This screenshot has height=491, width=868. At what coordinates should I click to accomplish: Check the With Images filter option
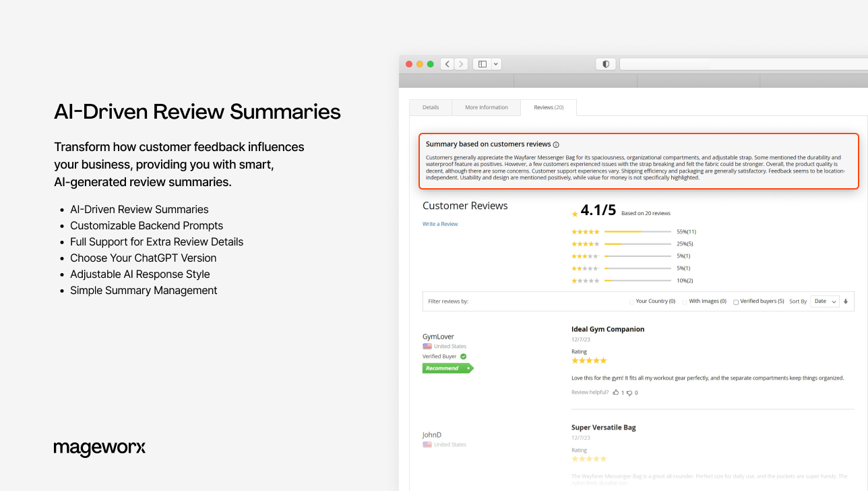click(685, 301)
